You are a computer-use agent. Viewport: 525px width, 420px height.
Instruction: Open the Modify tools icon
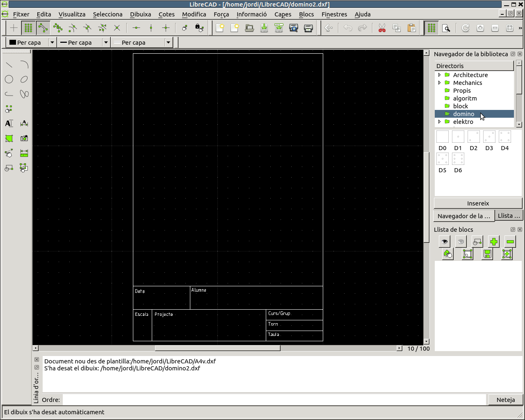click(x=9, y=153)
